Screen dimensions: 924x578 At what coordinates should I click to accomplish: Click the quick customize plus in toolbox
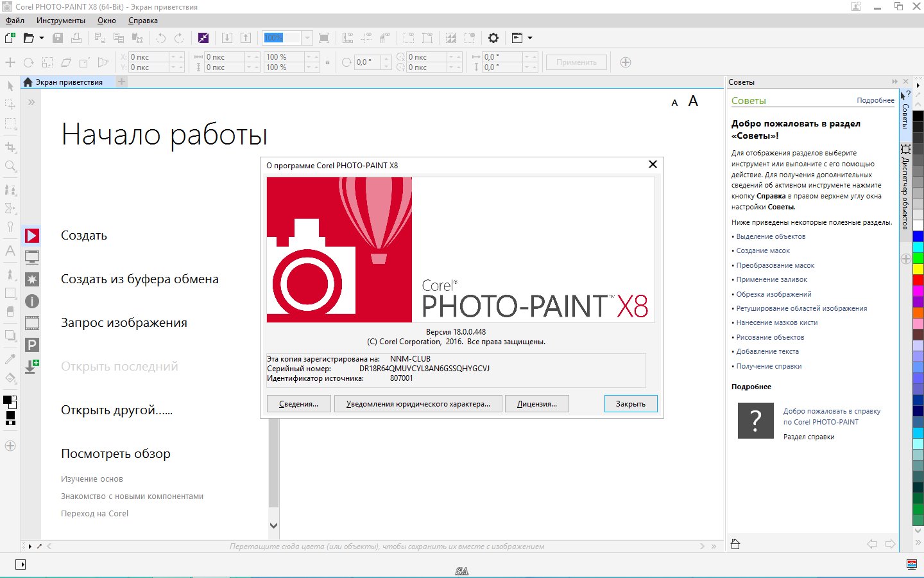[10, 446]
